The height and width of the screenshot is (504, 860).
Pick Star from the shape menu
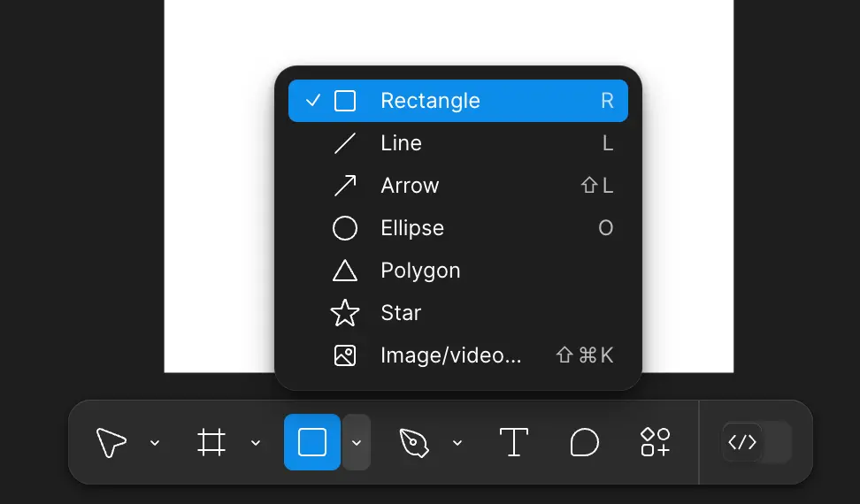[401, 313]
